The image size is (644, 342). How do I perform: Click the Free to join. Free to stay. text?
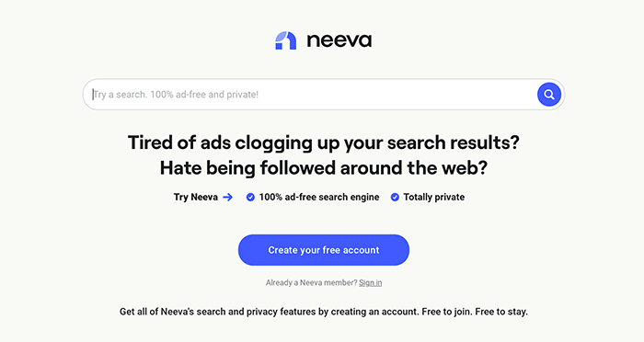tap(475, 312)
